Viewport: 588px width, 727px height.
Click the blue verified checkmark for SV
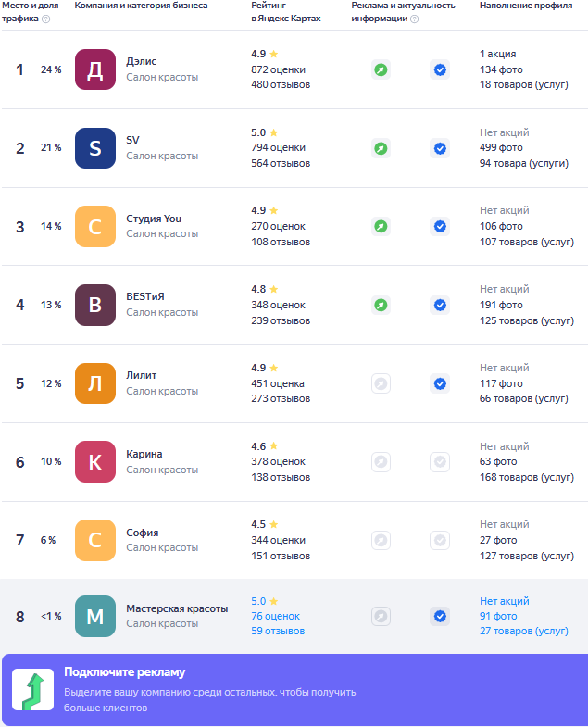(440, 148)
